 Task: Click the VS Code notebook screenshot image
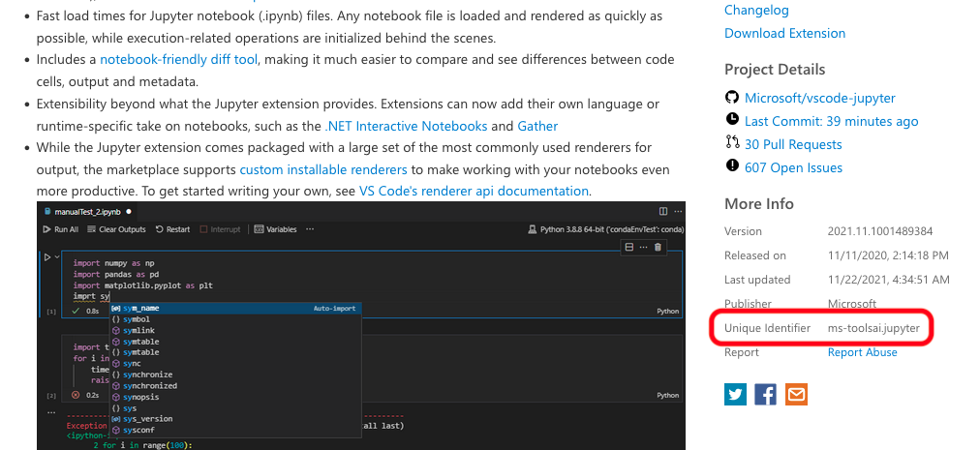pyautogui.click(x=361, y=325)
